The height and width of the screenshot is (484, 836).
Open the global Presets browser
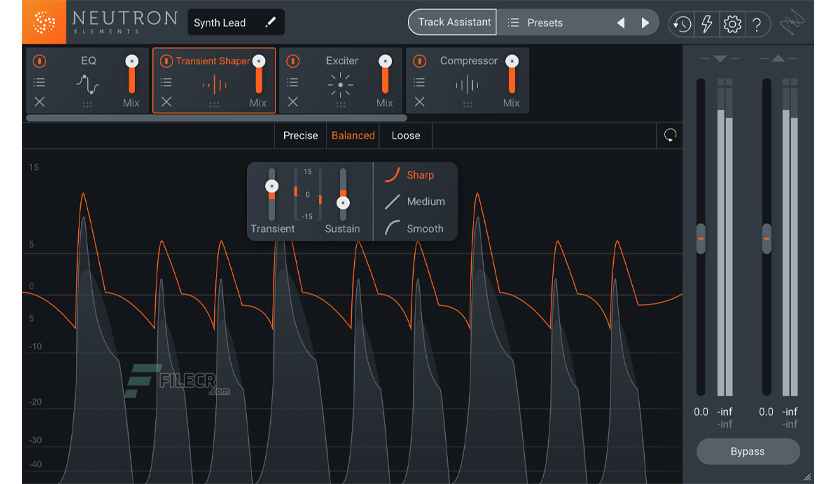(544, 23)
